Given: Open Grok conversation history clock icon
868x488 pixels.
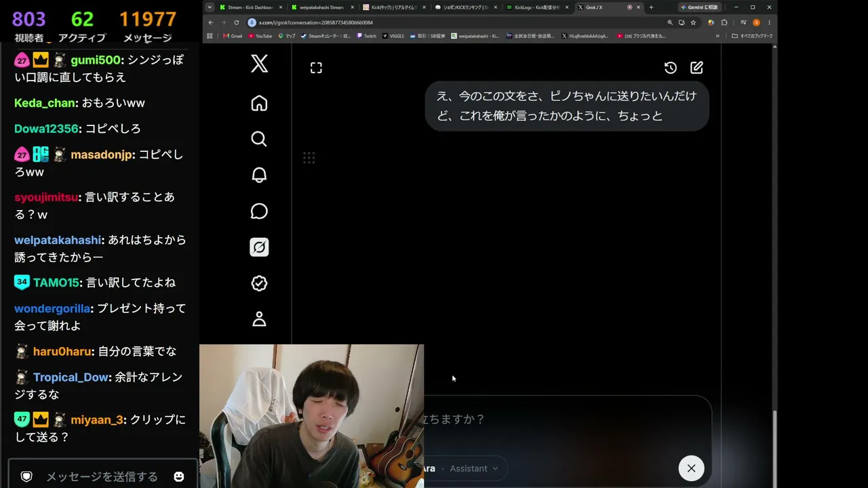Looking at the screenshot, I should click(x=670, y=68).
